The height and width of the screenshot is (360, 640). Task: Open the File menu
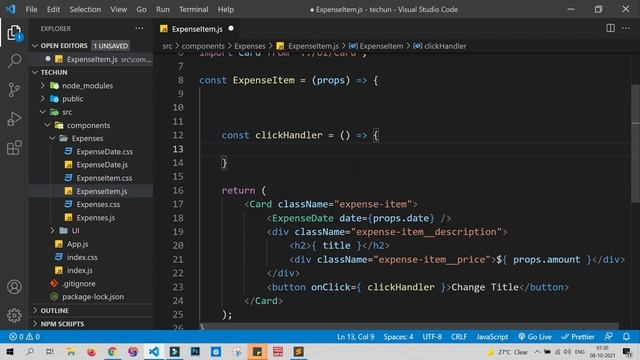coord(31,9)
